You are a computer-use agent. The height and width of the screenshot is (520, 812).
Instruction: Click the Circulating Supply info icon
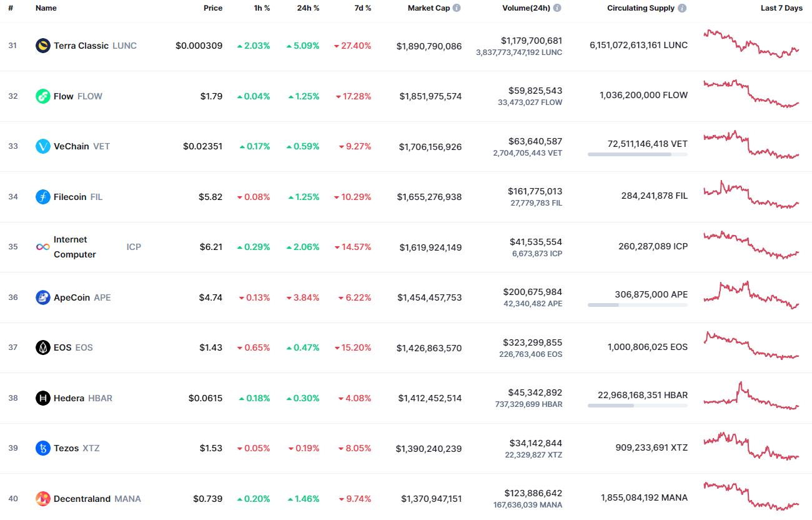point(682,8)
